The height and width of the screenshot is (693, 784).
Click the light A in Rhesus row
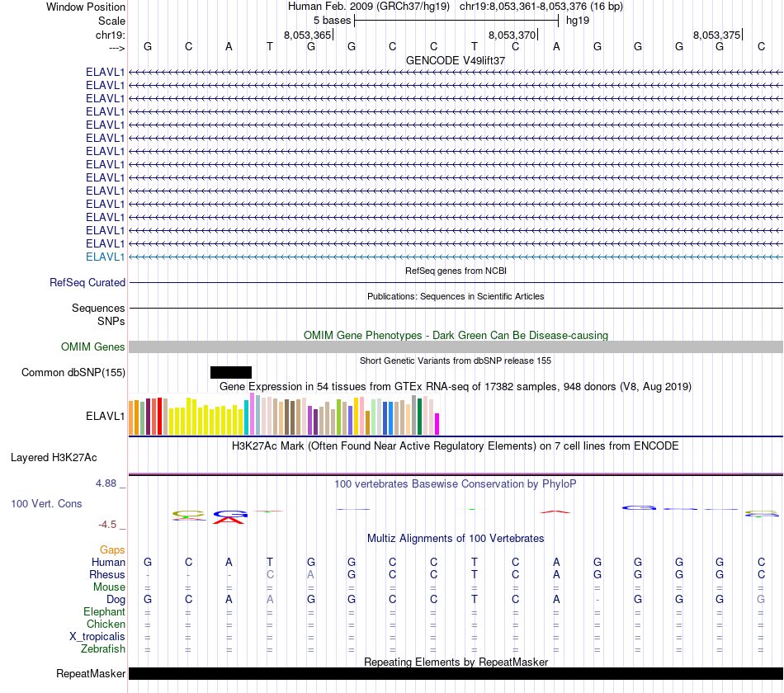point(310,575)
